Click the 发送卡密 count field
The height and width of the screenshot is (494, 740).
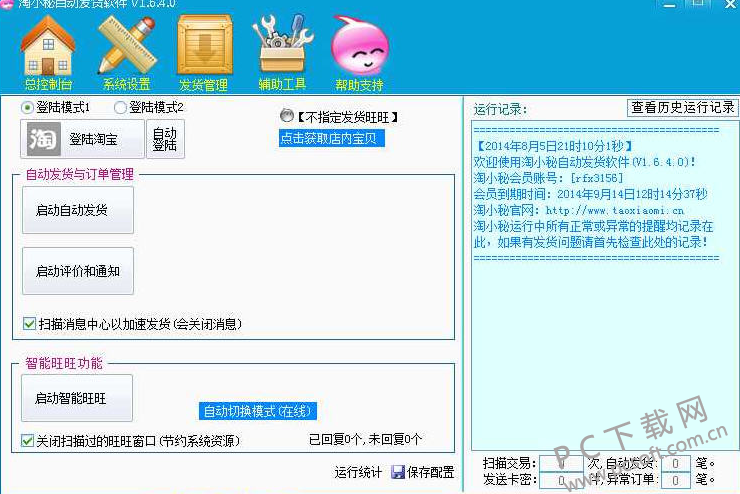(562, 480)
